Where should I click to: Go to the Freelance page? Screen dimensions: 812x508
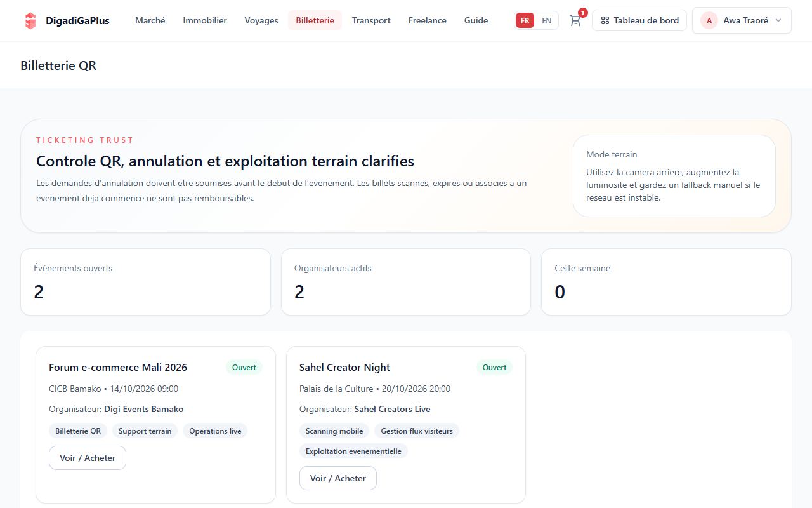tap(428, 20)
